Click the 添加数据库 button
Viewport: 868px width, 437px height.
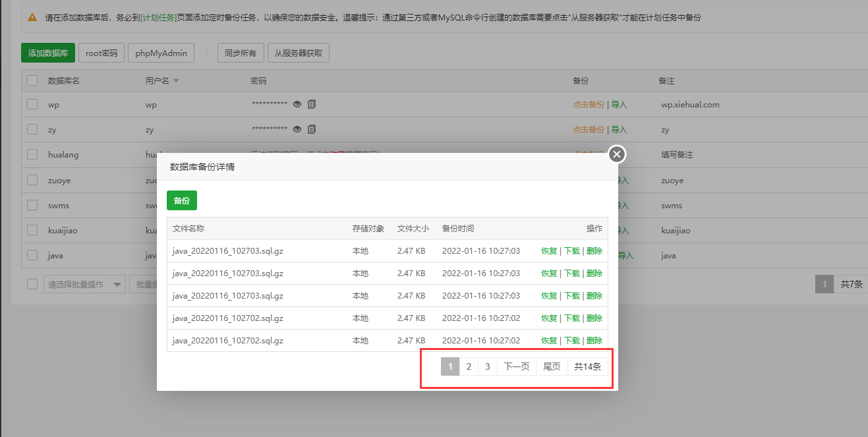[x=48, y=53]
